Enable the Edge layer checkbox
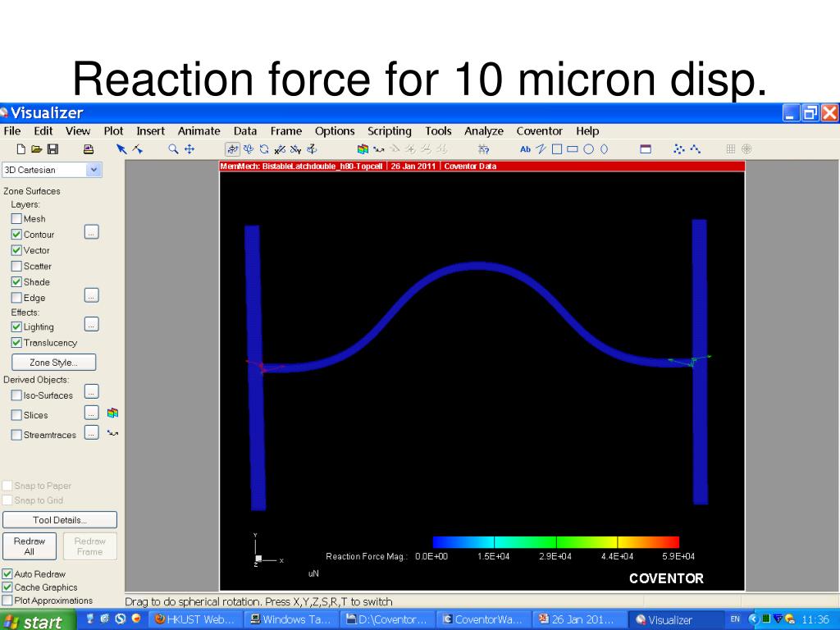Viewport: 840px width, 630px height. pyautogui.click(x=16, y=298)
